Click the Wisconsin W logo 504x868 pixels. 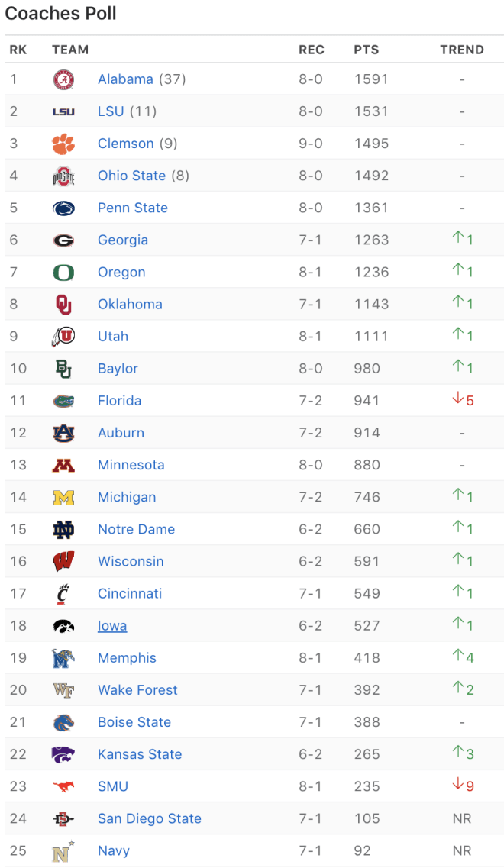click(x=63, y=561)
